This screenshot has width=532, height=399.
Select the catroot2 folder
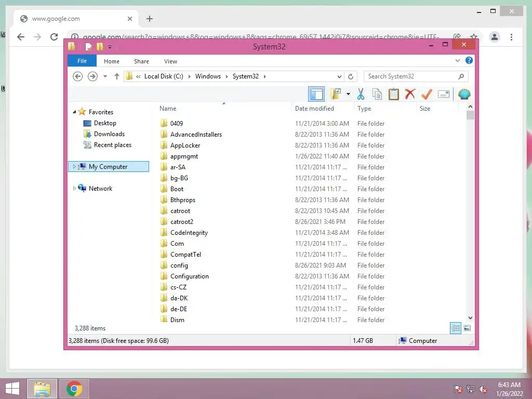[x=181, y=222]
